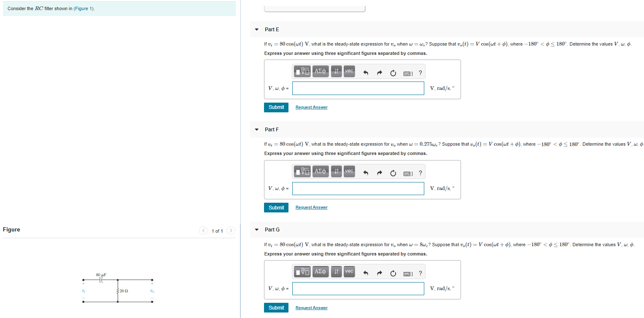Screen dimensions: 644x318
Task: Focus the Part F answer input field
Action: [x=358, y=188]
